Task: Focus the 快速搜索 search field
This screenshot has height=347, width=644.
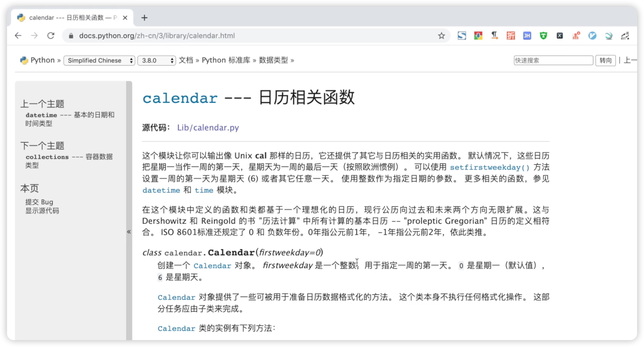Action: (x=553, y=60)
